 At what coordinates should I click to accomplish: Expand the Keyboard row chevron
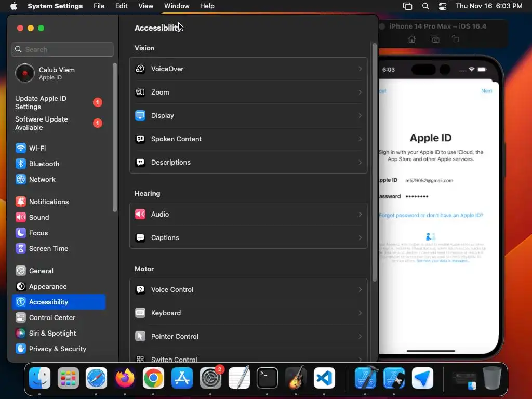[360, 313]
